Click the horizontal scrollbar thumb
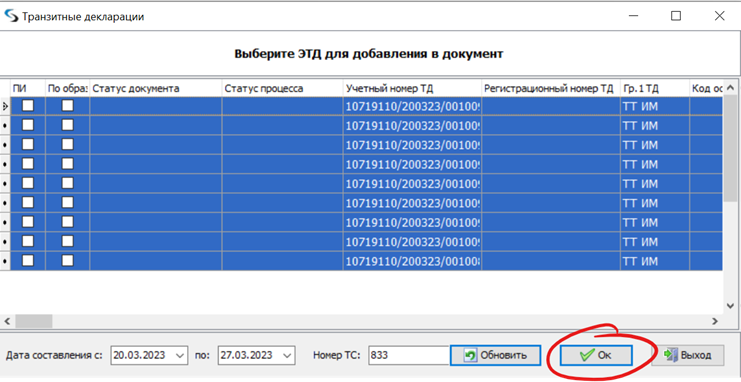The width and height of the screenshot is (741, 382). pos(34,321)
